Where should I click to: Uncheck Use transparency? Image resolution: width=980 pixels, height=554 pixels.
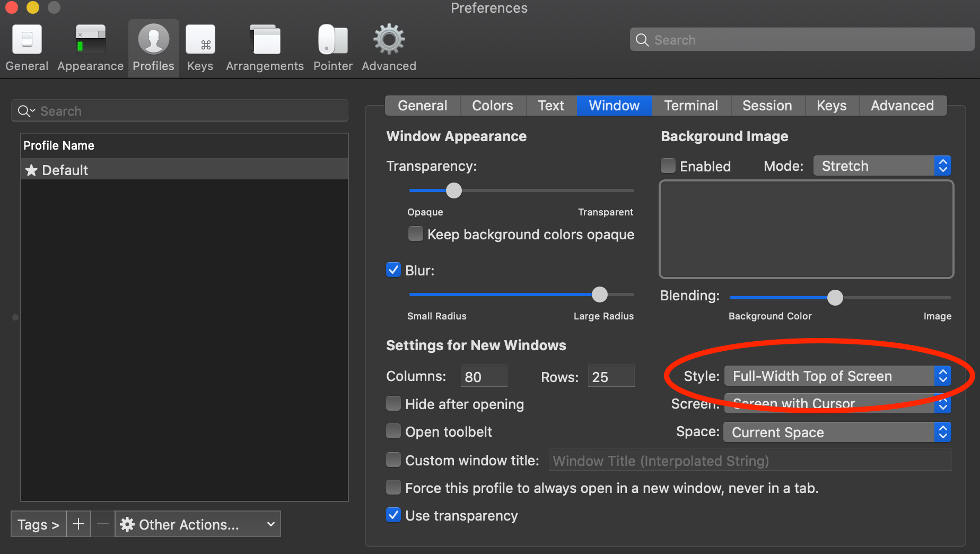pyautogui.click(x=393, y=515)
